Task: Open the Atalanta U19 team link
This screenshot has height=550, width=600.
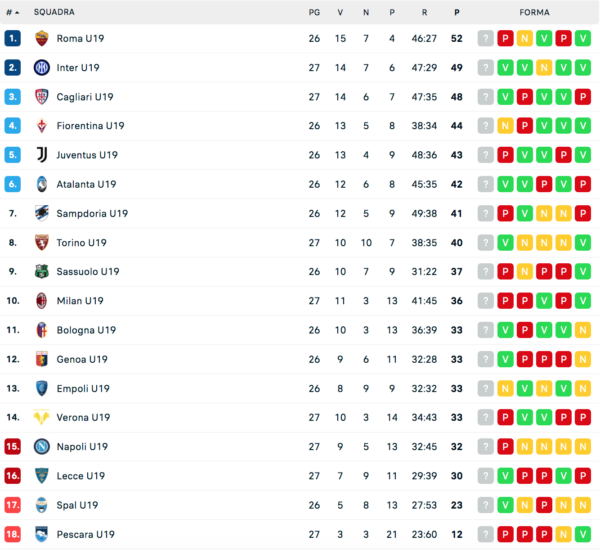Action: tap(86, 184)
